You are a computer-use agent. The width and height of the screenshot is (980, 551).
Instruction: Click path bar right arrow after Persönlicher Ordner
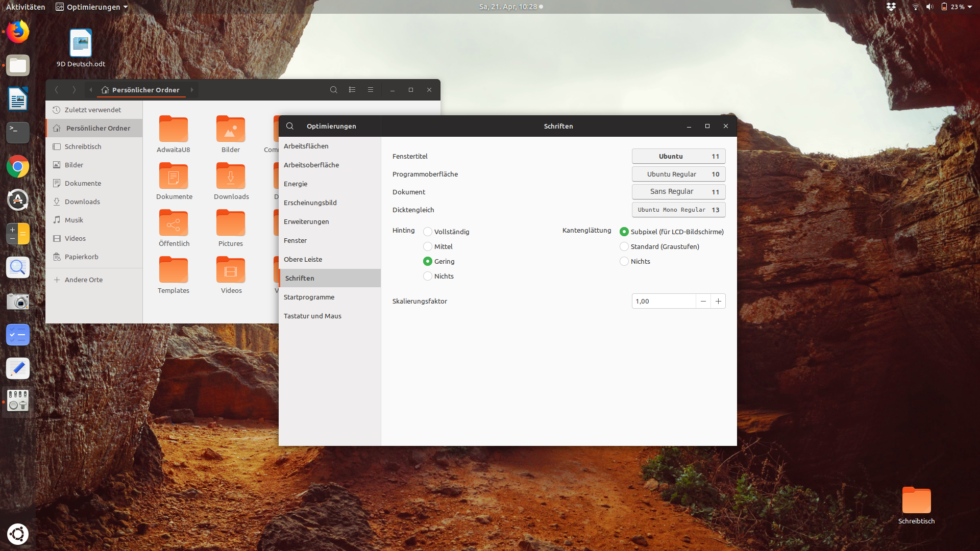click(192, 90)
